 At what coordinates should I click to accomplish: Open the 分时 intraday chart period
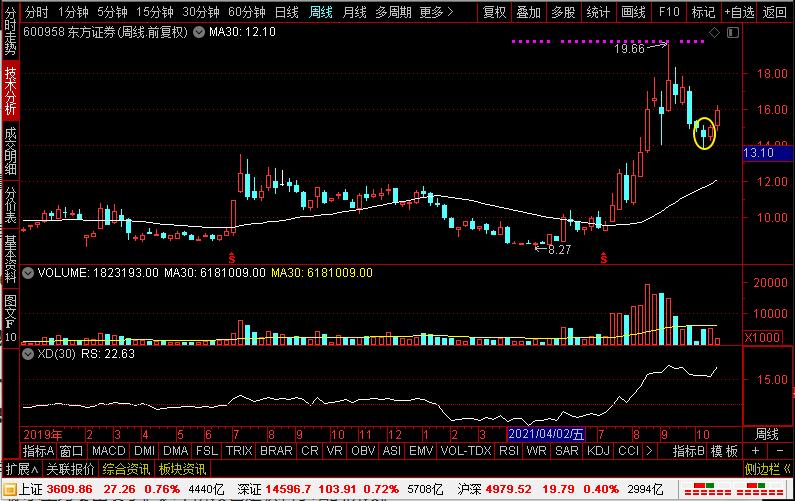click(36, 12)
